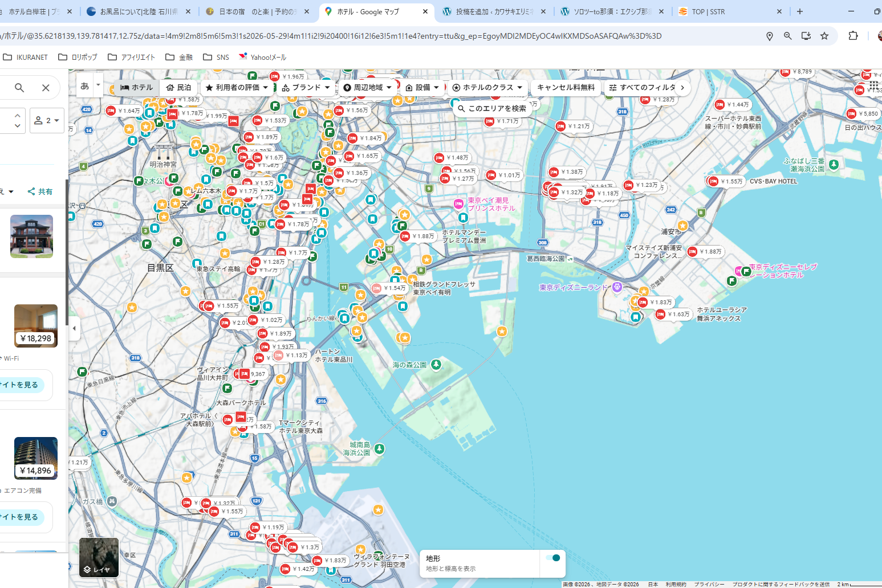Click the このエリアを検索 button
This screenshot has width=882, height=588.
click(x=491, y=108)
